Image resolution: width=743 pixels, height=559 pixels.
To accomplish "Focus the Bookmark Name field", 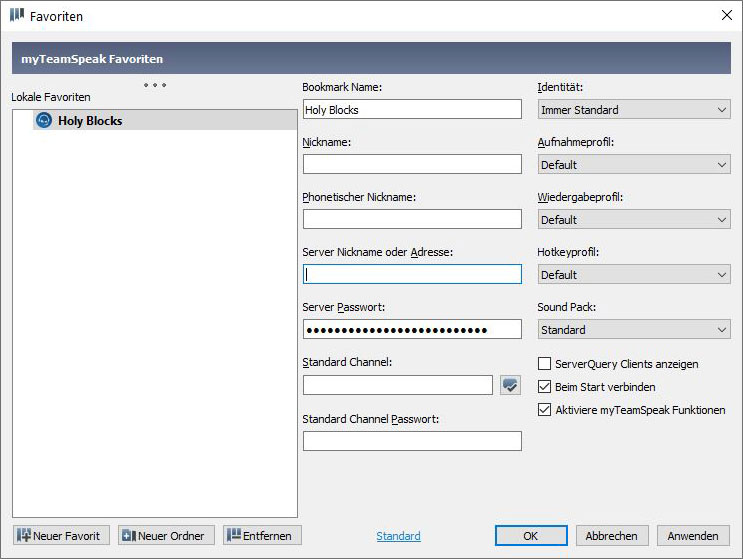I will click(412, 109).
